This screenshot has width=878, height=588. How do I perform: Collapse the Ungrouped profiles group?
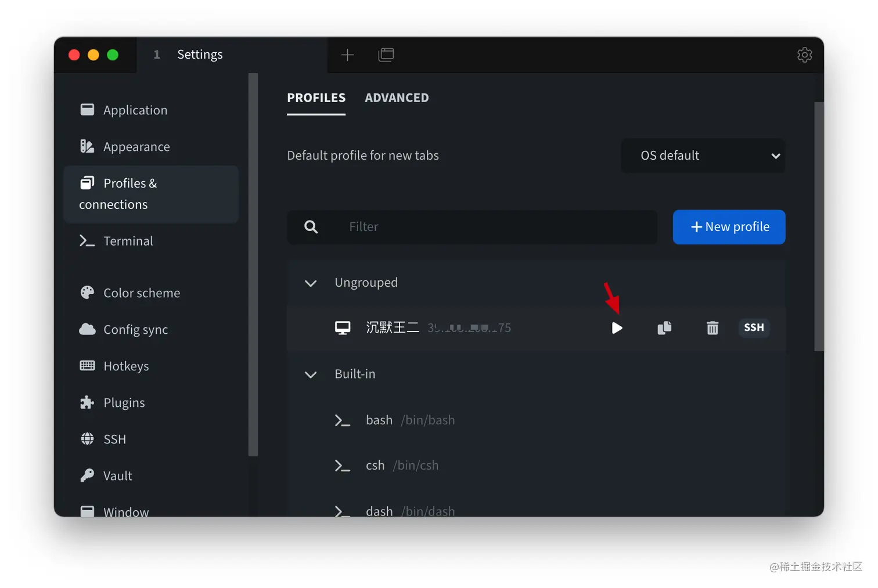[x=311, y=283]
